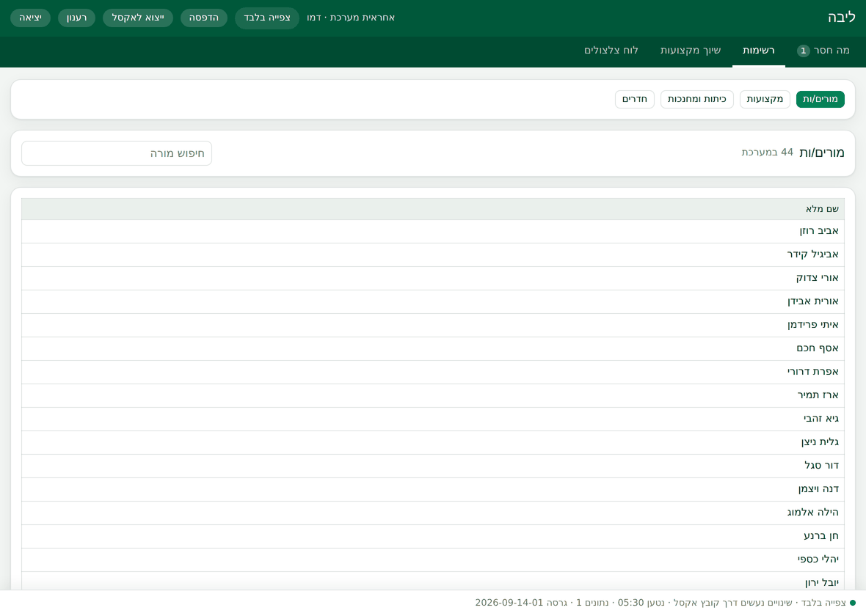
Task: Click the צפייה בלבד pill
Action: pos(267,18)
